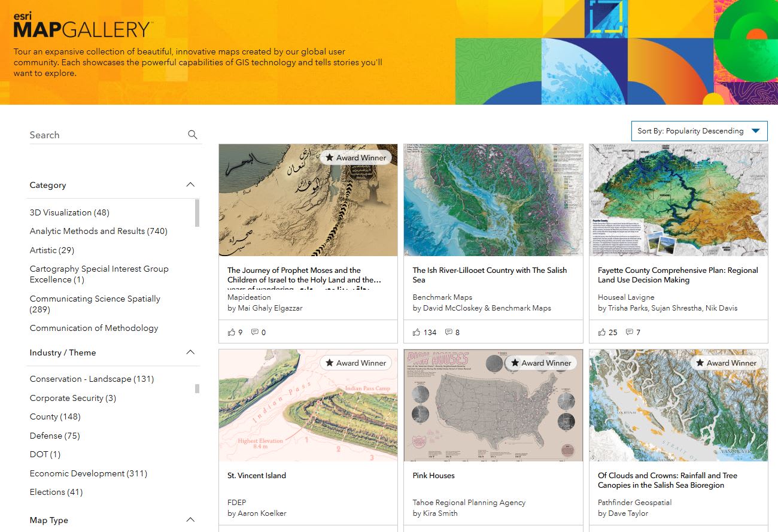Open the Prophet Moses journey map thumbnail

[x=308, y=200]
